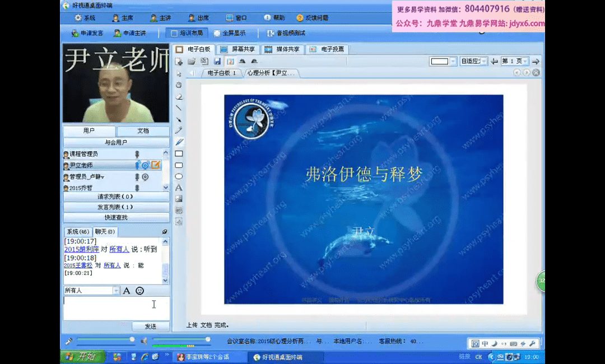The image size is (605, 364).
Task: Select the hand pan tool
Action: tap(179, 85)
